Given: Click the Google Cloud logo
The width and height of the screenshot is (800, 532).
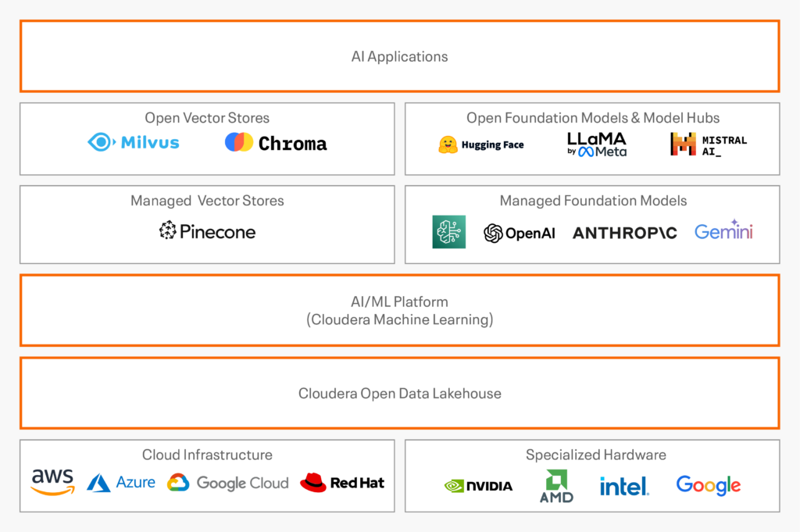Looking at the screenshot, I should pyautogui.click(x=227, y=483).
